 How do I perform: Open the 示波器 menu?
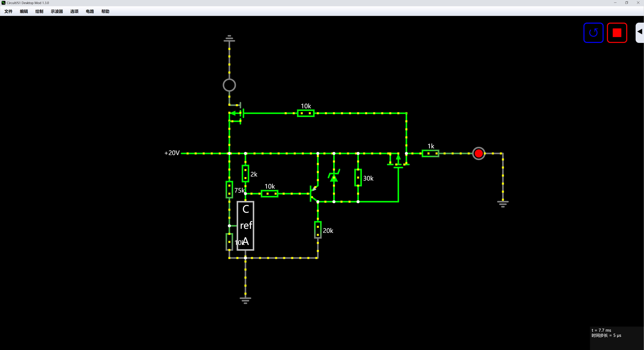tap(57, 12)
